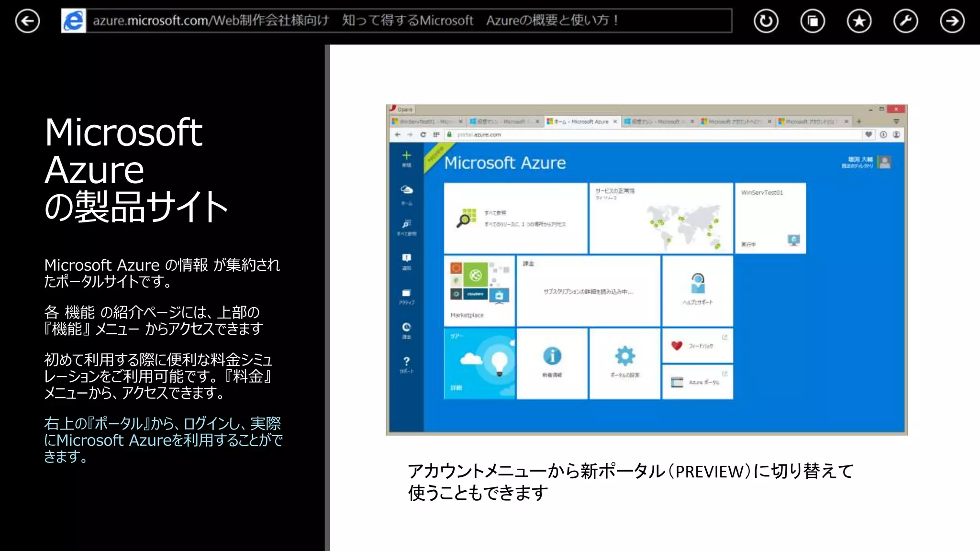Image resolution: width=980 pixels, height=551 pixels.
Task: Click Opera's reload button
Action: pyautogui.click(x=423, y=134)
